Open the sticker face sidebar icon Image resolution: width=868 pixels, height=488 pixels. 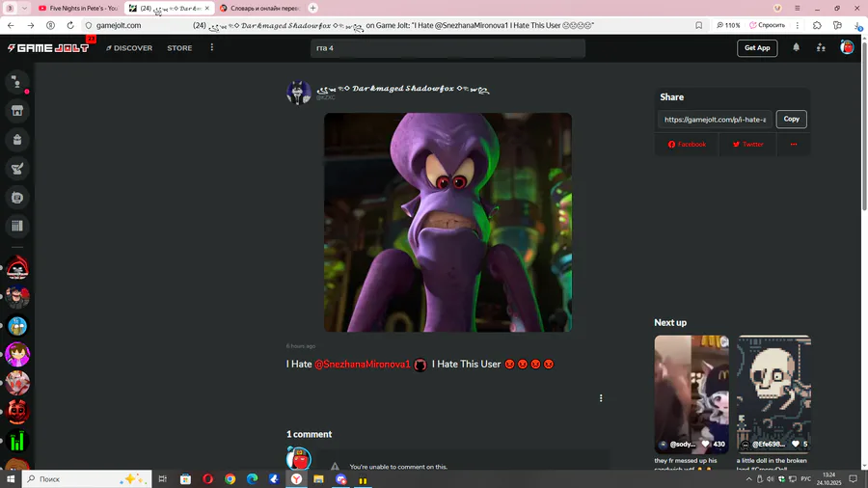click(x=17, y=197)
